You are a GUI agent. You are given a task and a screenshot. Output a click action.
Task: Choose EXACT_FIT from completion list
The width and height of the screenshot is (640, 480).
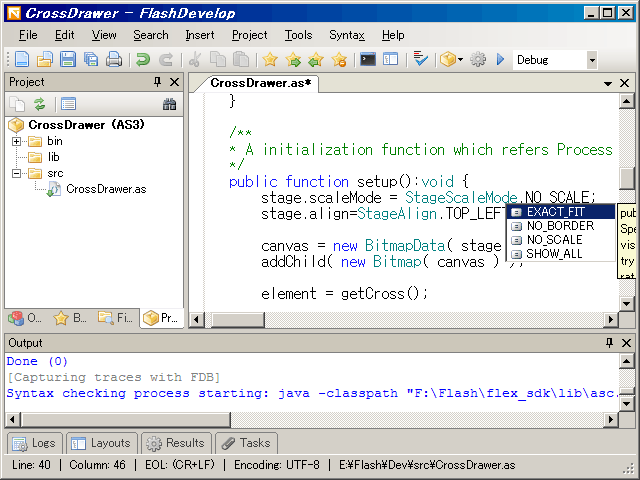click(x=561, y=212)
